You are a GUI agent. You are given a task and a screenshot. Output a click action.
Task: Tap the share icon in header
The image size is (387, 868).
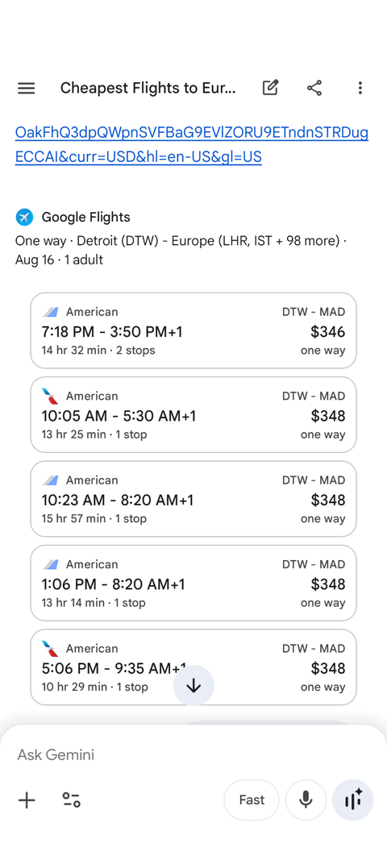pos(314,88)
